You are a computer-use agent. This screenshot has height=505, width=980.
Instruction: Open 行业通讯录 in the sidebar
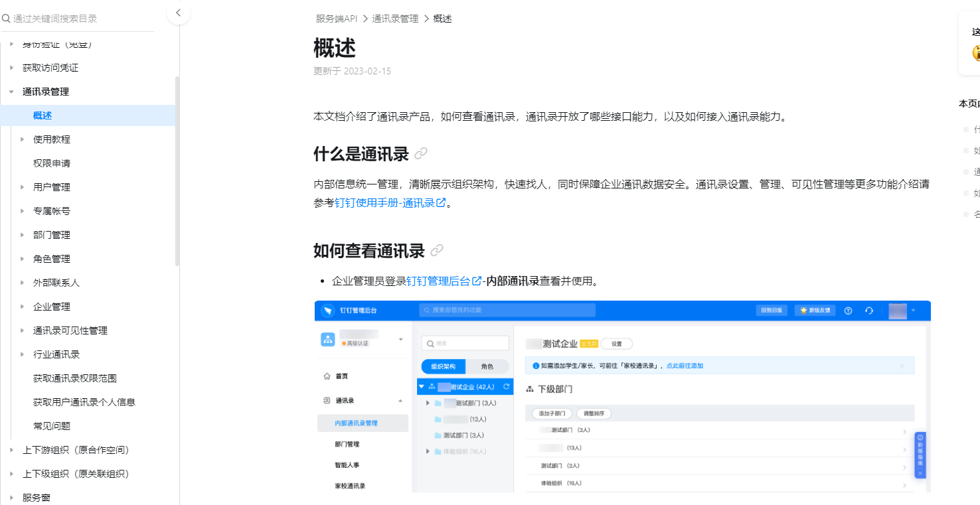[x=56, y=354]
